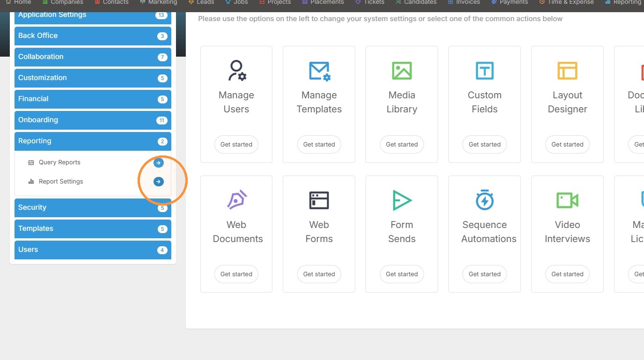644x360 pixels.
Task: Expand the Customization section
Action: [x=93, y=78]
